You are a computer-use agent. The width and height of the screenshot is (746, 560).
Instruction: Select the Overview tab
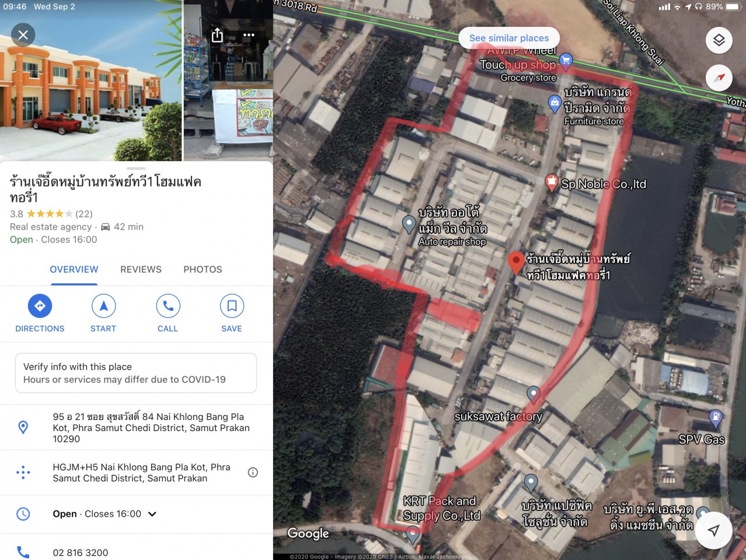74,269
